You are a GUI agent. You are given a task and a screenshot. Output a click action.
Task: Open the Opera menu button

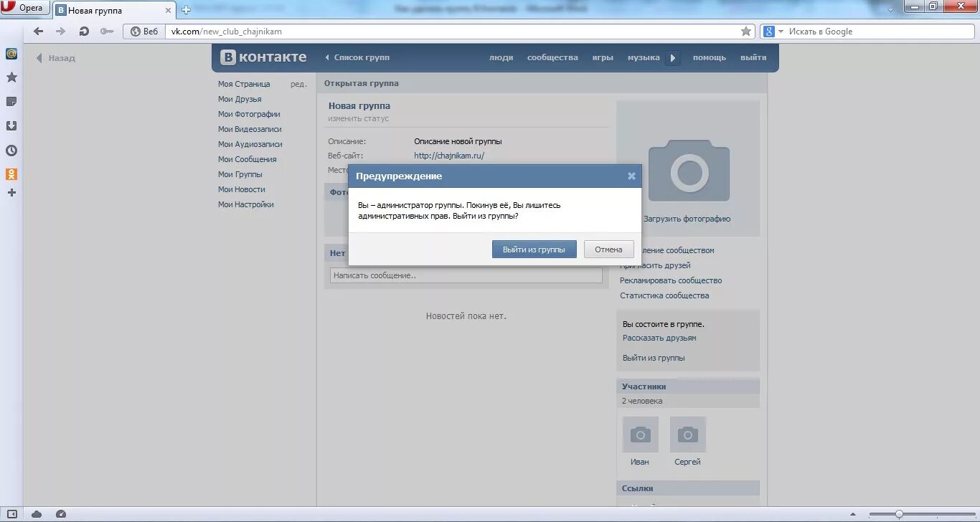click(26, 8)
